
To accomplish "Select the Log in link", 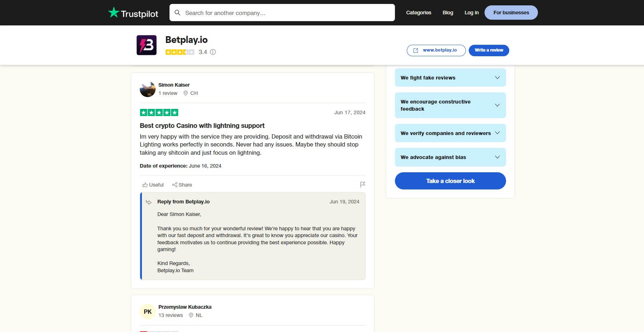I will (471, 13).
